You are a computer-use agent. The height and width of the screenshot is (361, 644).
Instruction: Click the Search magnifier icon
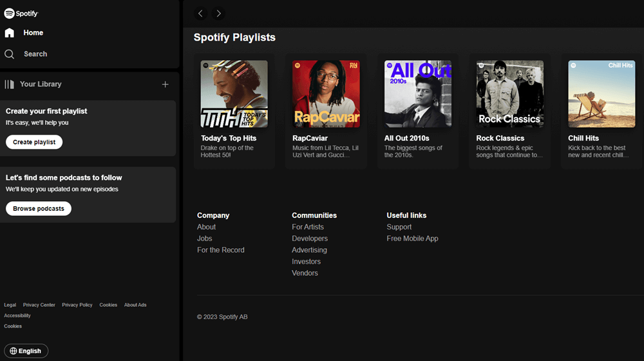[10, 54]
